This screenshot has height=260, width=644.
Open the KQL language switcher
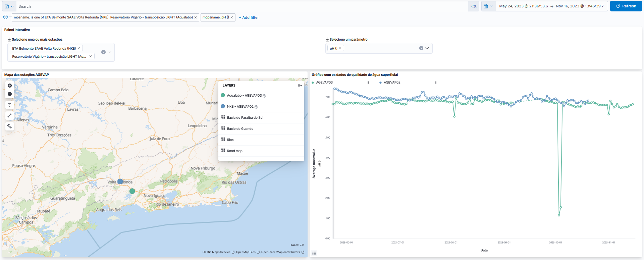[473, 6]
